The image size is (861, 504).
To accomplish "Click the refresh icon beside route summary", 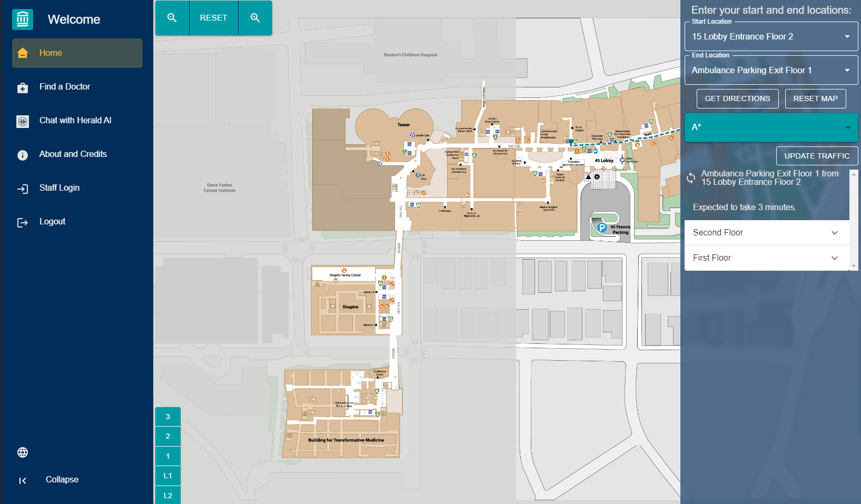I will (x=691, y=178).
